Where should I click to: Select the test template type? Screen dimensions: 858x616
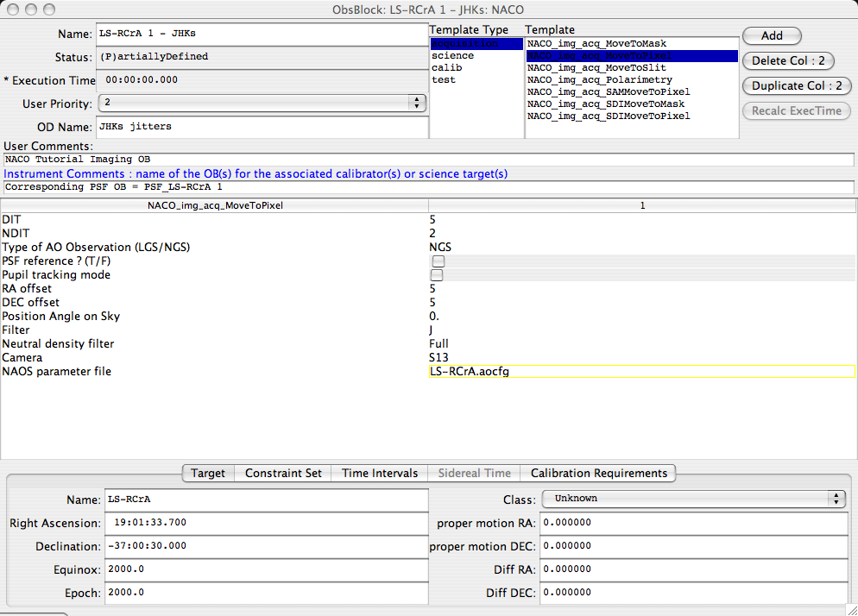[476, 80]
